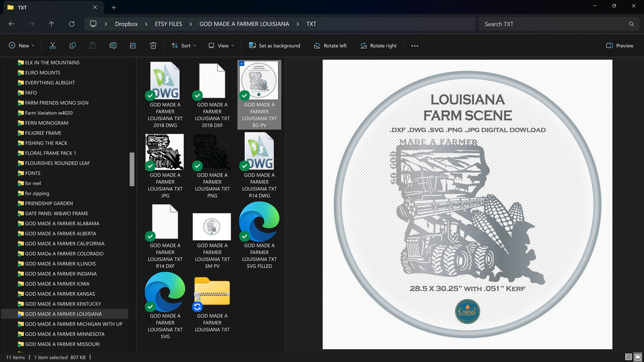Open GOD MADE A FARMER ALABAMA folder

coord(62,223)
